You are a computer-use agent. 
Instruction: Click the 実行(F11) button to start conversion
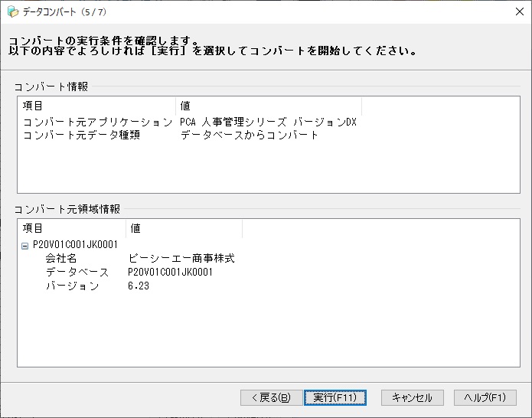(335, 397)
